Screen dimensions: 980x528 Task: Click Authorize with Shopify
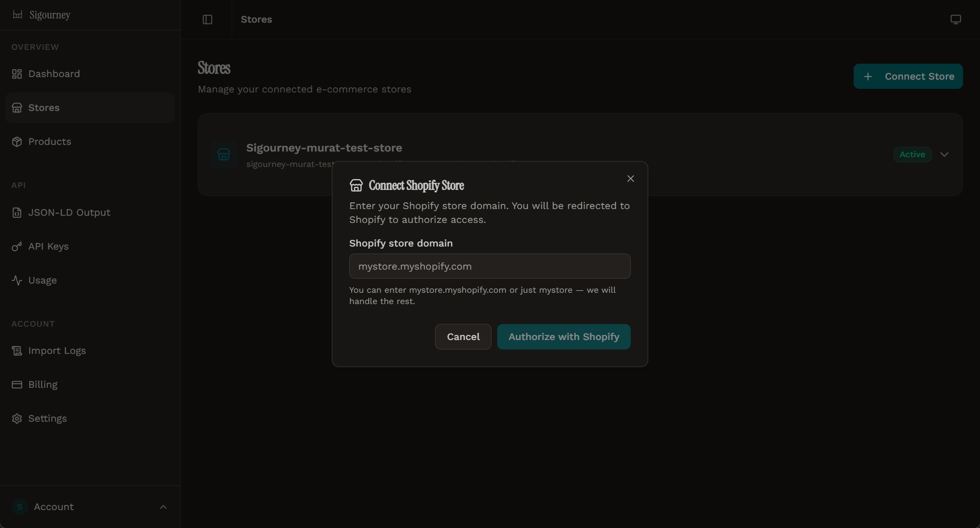pyautogui.click(x=564, y=337)
